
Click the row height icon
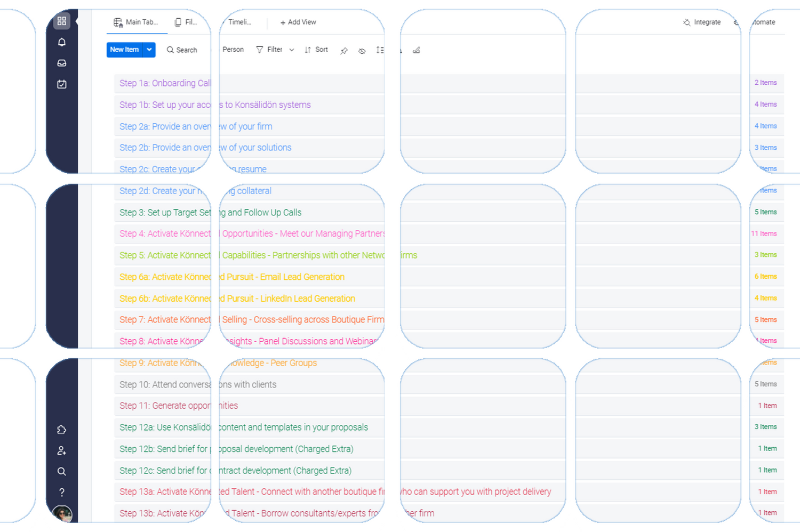coord(380,50)
